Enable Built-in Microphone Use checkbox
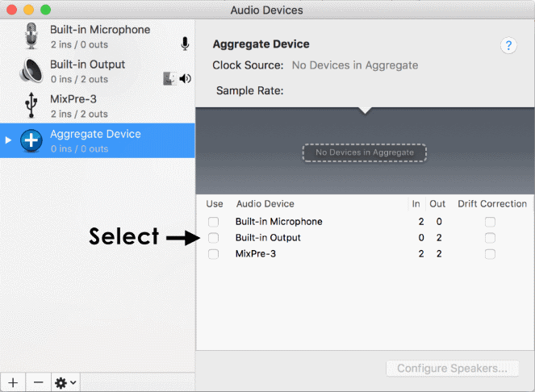 tap(213, 222)
